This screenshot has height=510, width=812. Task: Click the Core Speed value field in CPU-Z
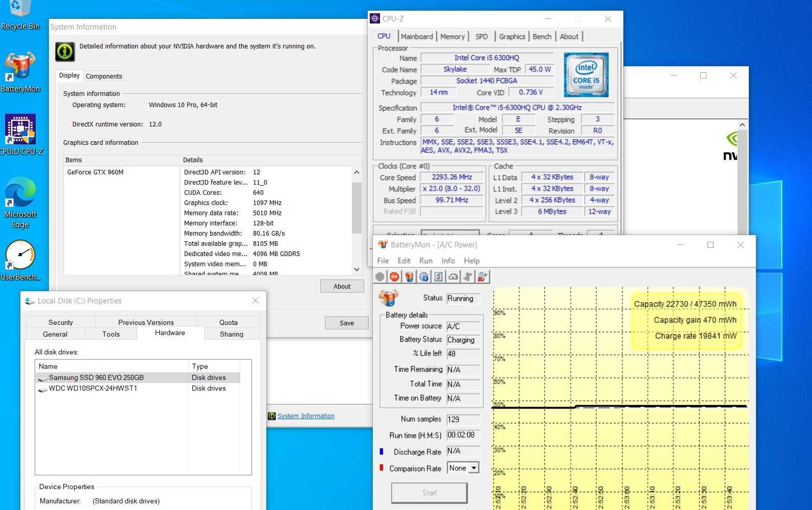452,177
